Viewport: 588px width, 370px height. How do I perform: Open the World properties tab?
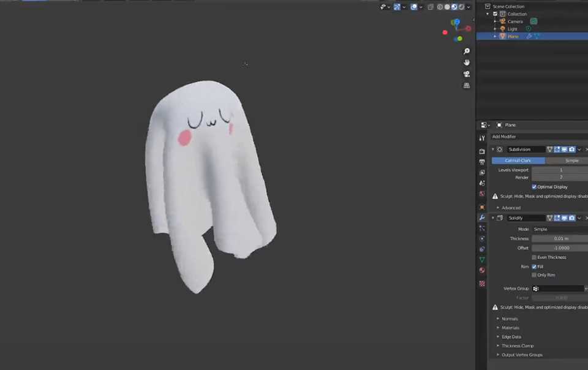482,194
